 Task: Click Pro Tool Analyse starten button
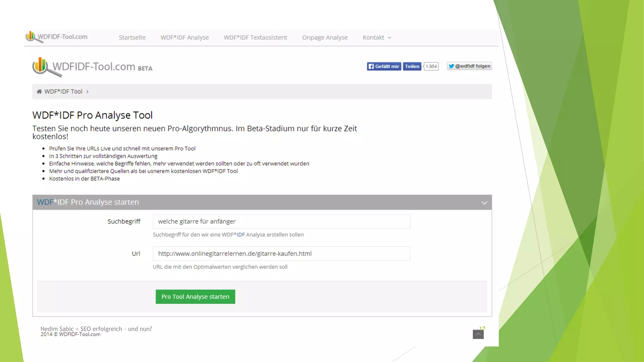pos(195,297)
